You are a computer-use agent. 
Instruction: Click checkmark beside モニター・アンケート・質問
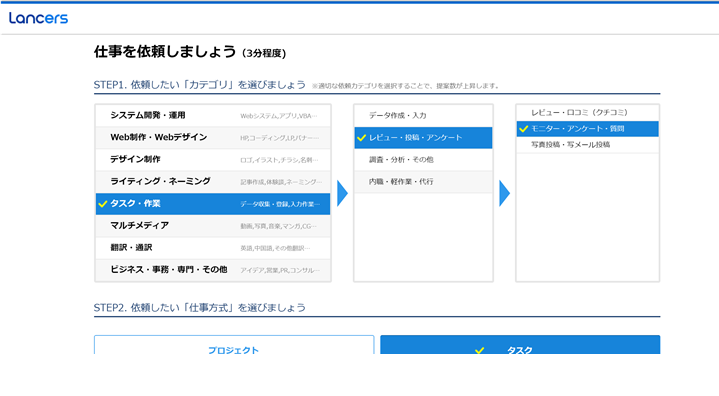(x=524, y=129)
